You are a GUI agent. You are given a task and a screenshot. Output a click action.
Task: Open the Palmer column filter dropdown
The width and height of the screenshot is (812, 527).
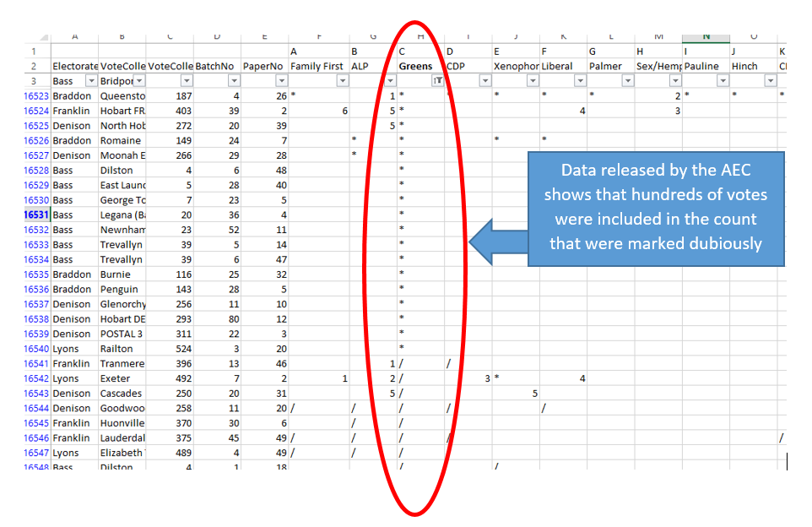628,81
